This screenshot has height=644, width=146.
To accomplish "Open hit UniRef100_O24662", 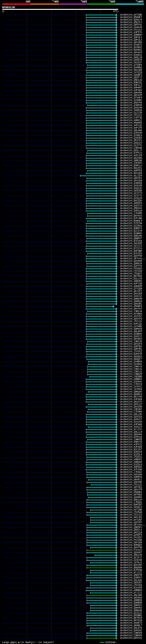I will (x=131, y=364).
